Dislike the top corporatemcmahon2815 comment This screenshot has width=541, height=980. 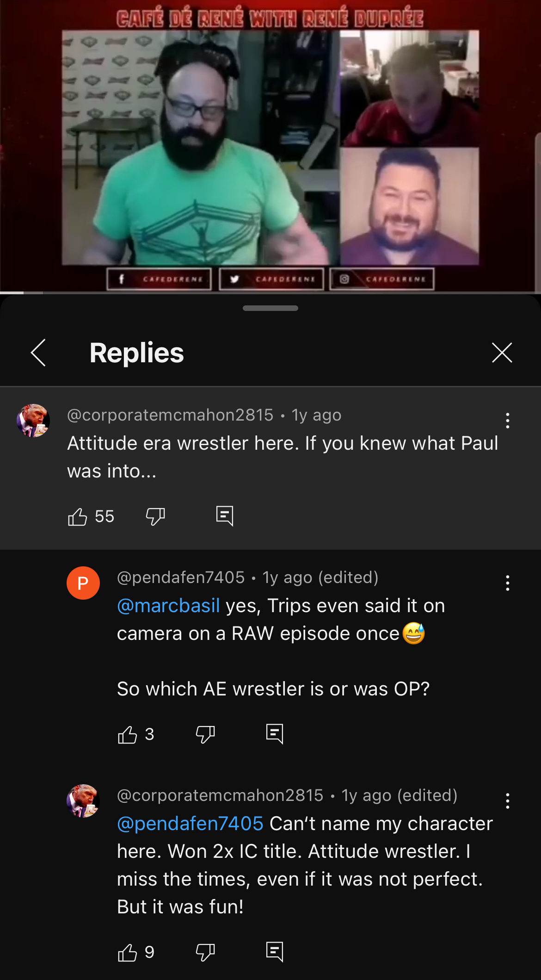(155, 516)
